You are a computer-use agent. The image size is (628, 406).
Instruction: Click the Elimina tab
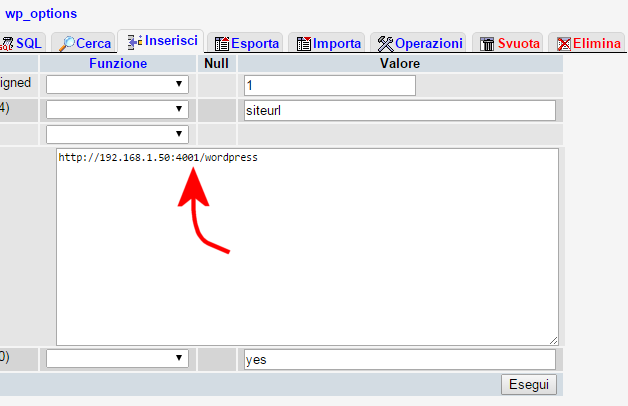pyautogui.click(x=587, y=43)
